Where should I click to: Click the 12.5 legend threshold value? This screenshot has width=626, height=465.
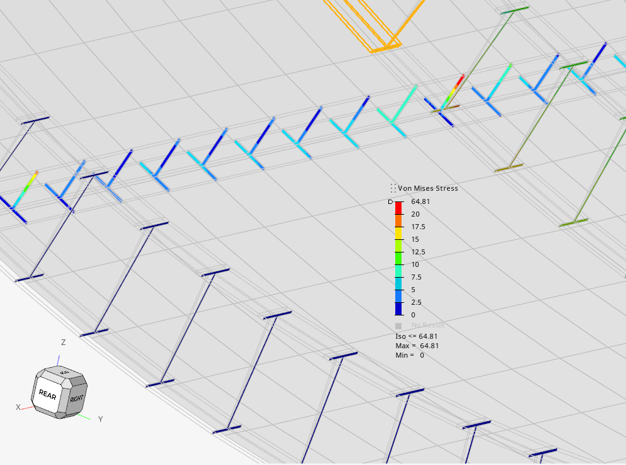click(418, 252)
